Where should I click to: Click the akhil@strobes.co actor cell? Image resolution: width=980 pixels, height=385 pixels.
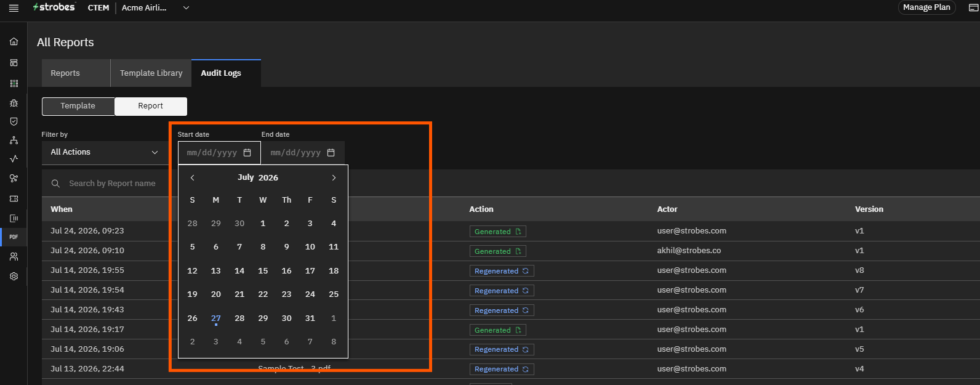click(689, 251)
